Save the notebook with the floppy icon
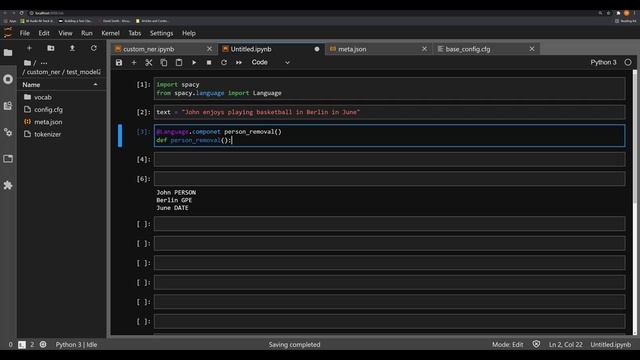 (119, 62)
